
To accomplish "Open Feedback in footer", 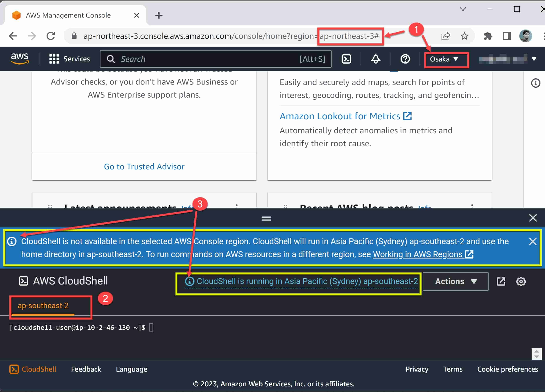I will [86, 369].
